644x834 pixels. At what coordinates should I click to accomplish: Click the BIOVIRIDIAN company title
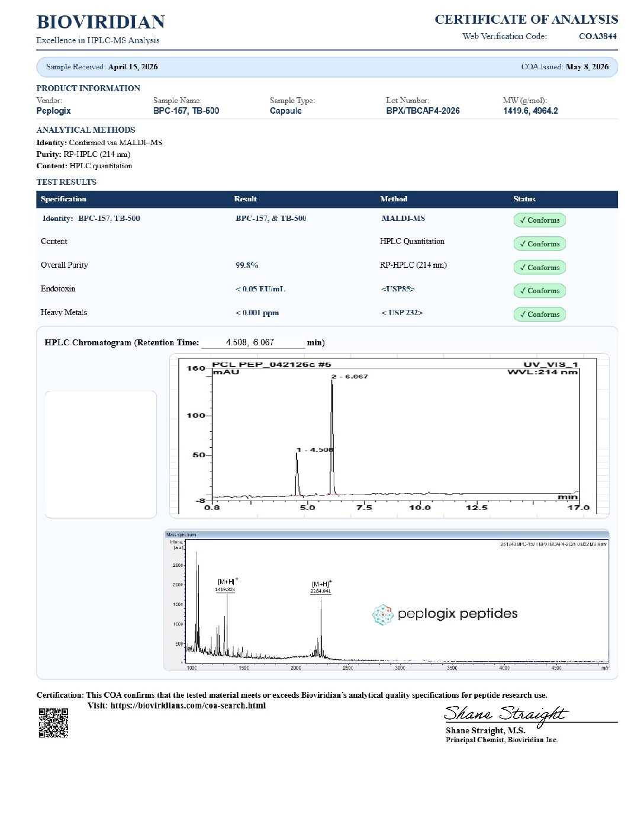click(x=101, y=22)
